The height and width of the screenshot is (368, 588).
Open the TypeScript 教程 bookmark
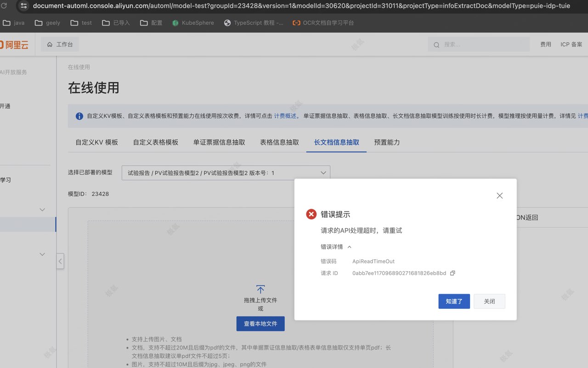coord(254,22)
